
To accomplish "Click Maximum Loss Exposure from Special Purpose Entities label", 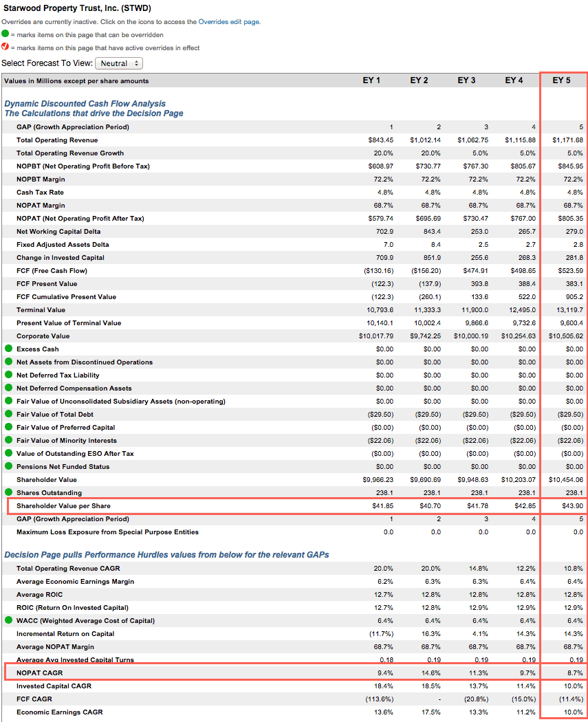I will click(x=107, y=532).
